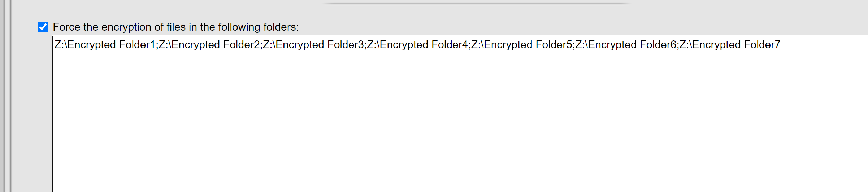Toggle the force encryption of files checkbox
Image resolution: width=868 pixels, height=192 pixels.
pos(43,27)
